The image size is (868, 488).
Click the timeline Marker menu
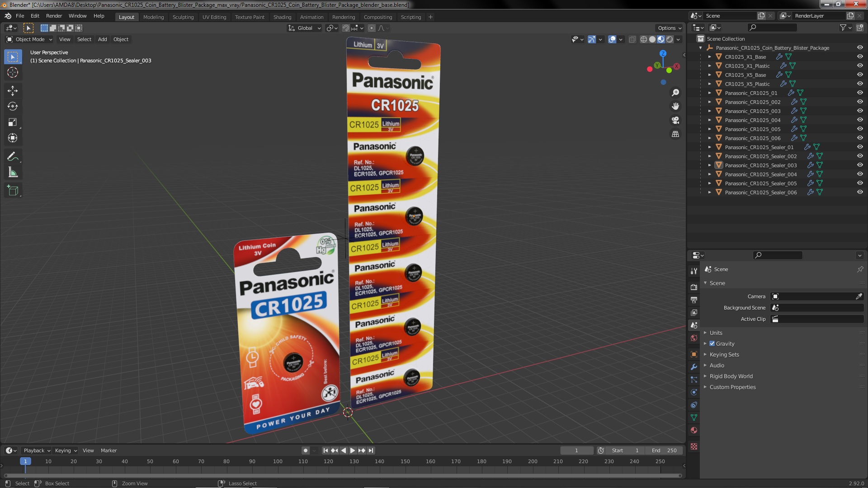tap(108, 450)
